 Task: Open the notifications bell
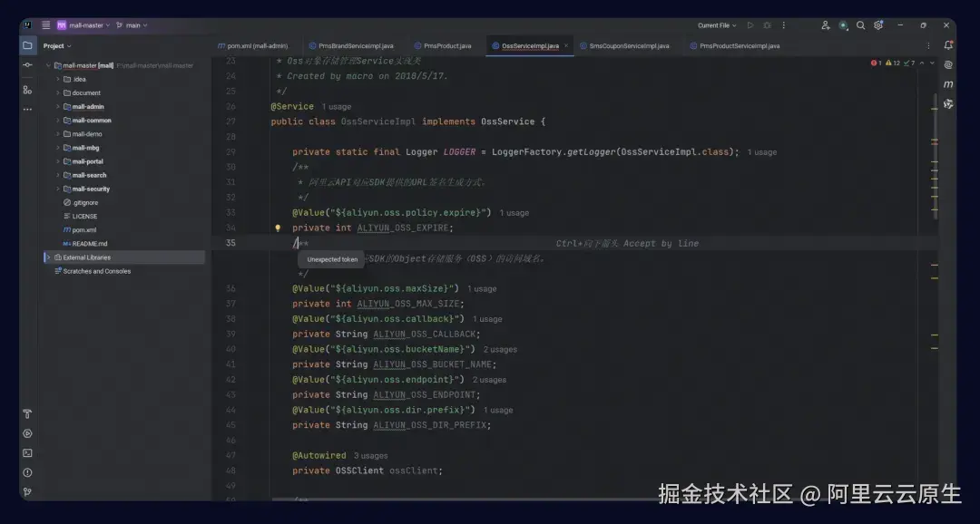tap(948, 45)
